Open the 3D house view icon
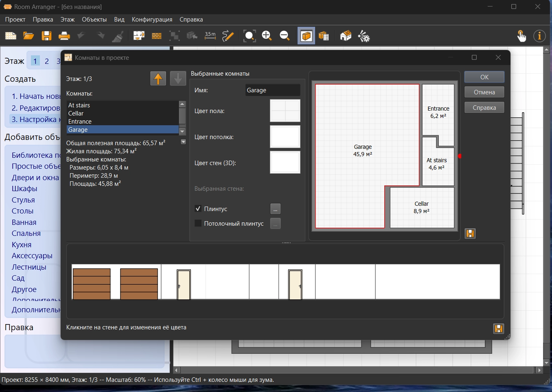This screenshot has height=392, width=552. tap(345, 36)
